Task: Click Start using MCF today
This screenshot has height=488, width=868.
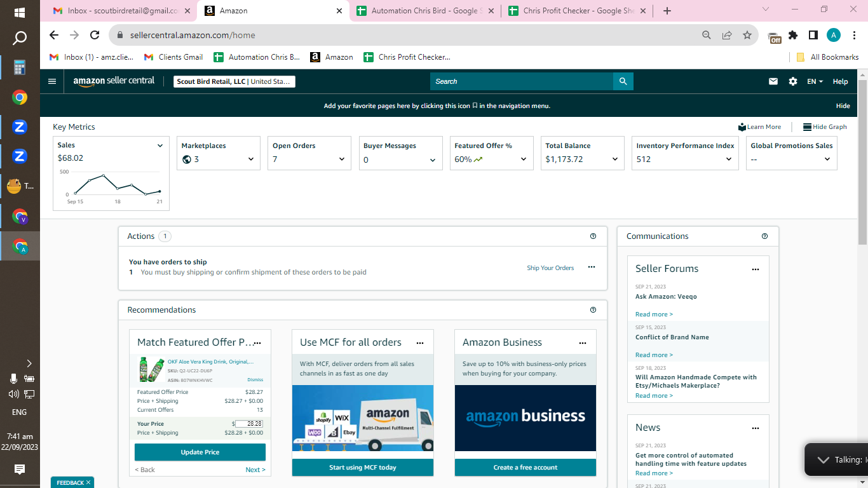Action: pos(363,468)
